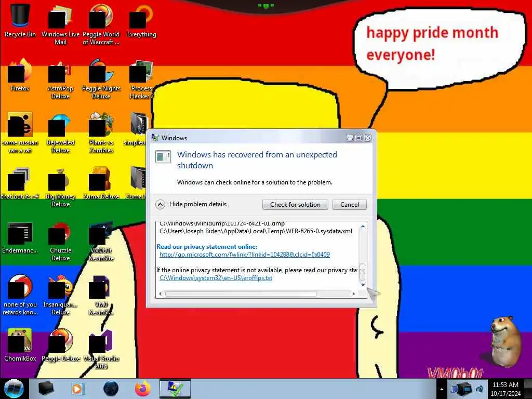Open 'none of you...' desktop icon
532x399 pixels.
point(20,295)
